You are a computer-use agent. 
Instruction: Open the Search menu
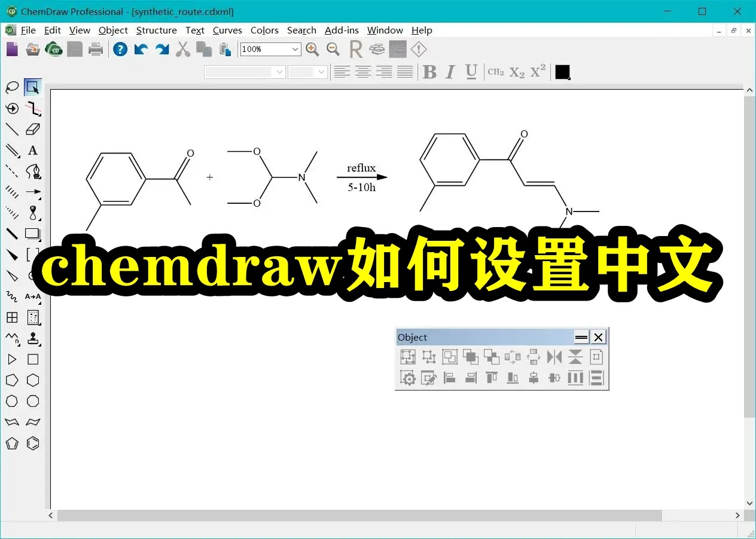click(x=301, y=30)
